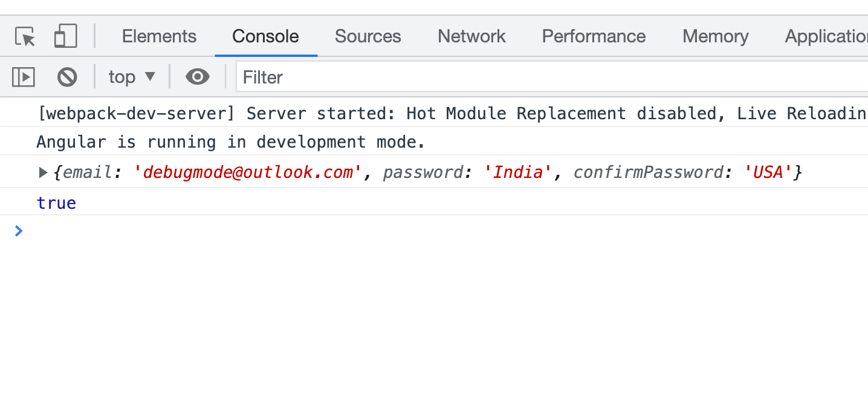This screenshot has height=397, width=868.
Task: Create a live expression with the eye icon
Action: pos(197,77)
